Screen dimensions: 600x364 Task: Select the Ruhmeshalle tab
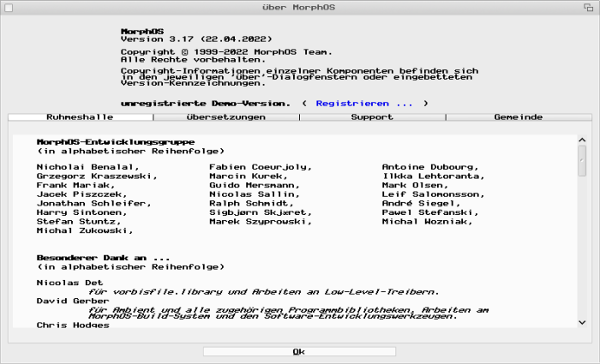81,117
